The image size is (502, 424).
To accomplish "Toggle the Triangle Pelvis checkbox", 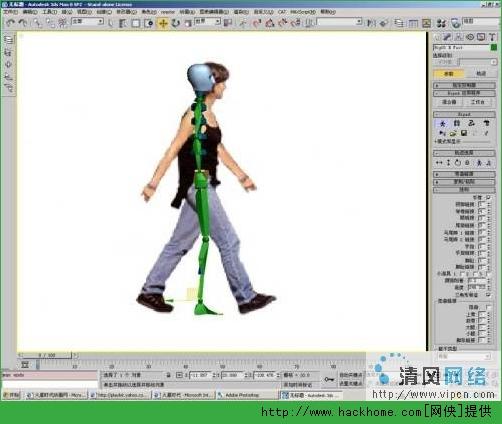I will tap(488, 295).
